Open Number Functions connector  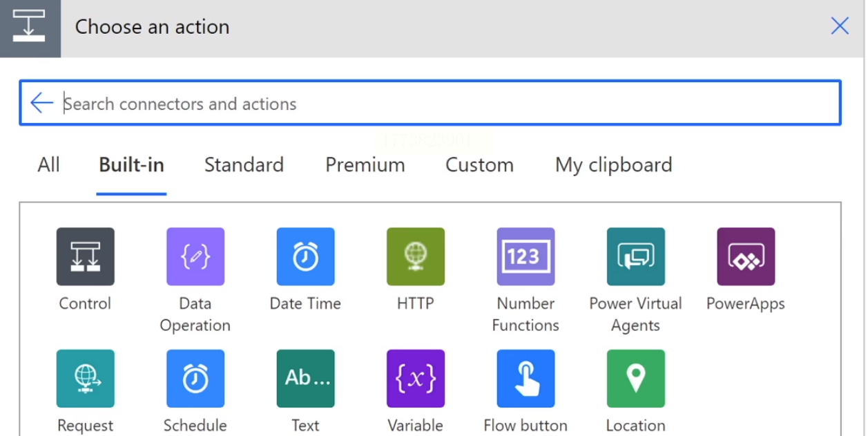(525, 257)
